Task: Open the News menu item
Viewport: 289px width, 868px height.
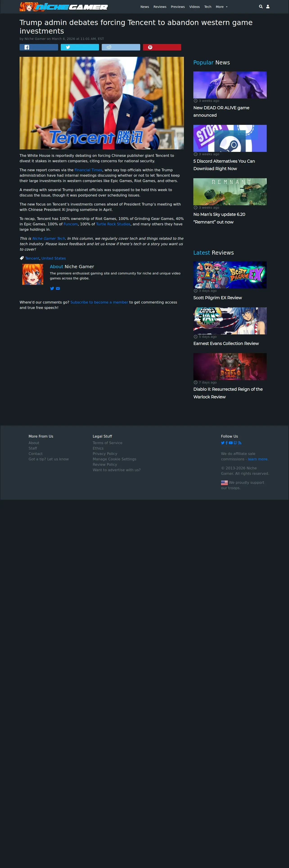Action: [x=145, y=7]
